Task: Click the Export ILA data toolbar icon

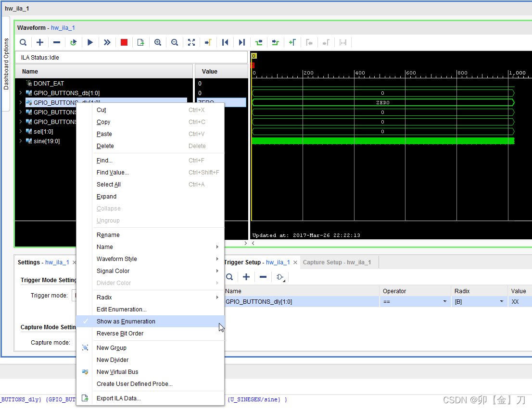Action: click(141, 42)
